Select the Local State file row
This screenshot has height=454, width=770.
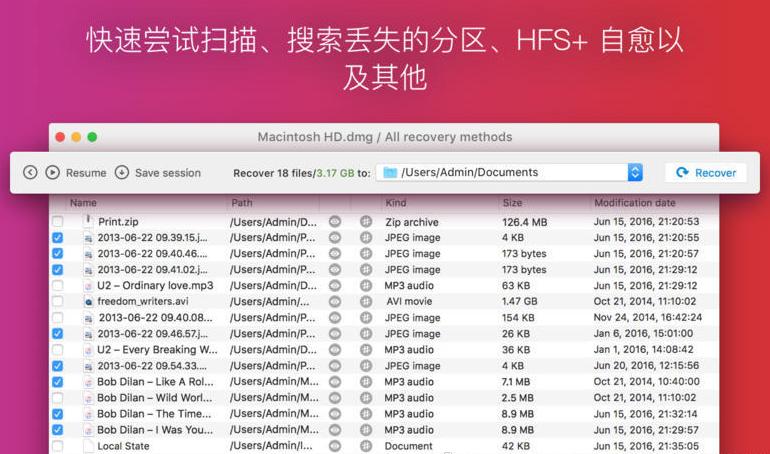[123, 446]
